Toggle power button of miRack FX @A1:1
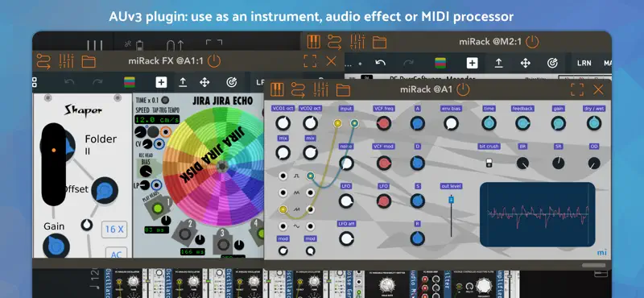Screen dimensions: 644x298 click(214, 61)
